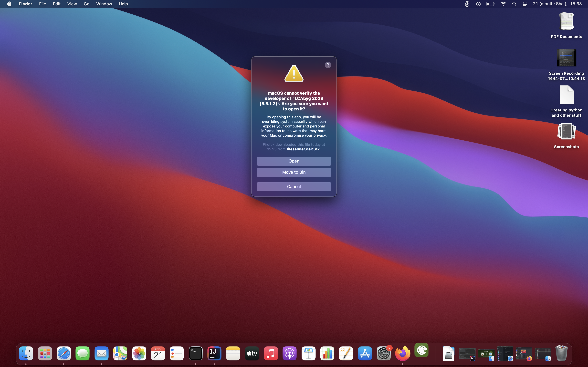588x367 pixels.
Task: Open System Preferences gear icon
Action: (384, 353)
